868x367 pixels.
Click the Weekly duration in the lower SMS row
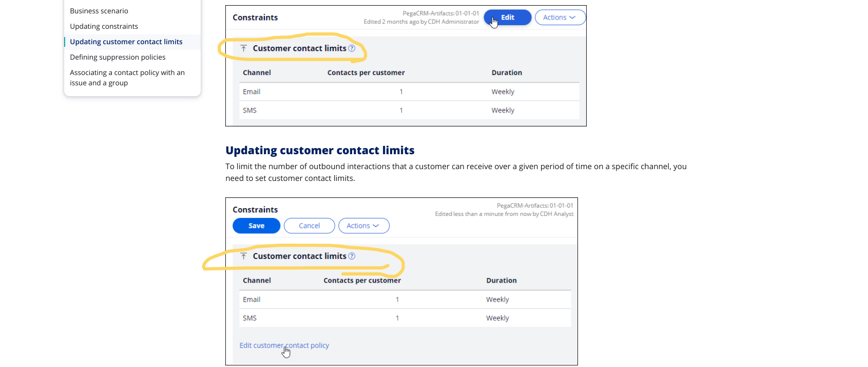[x=498, y=318]
